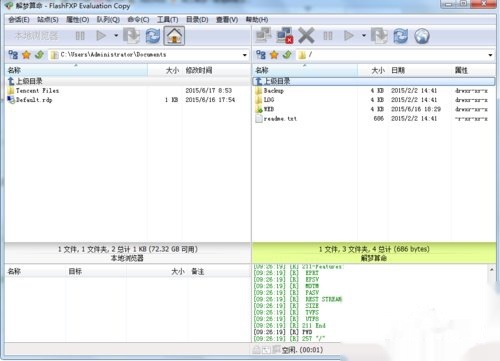Click the remote pane pause icon

click(328, 36)
